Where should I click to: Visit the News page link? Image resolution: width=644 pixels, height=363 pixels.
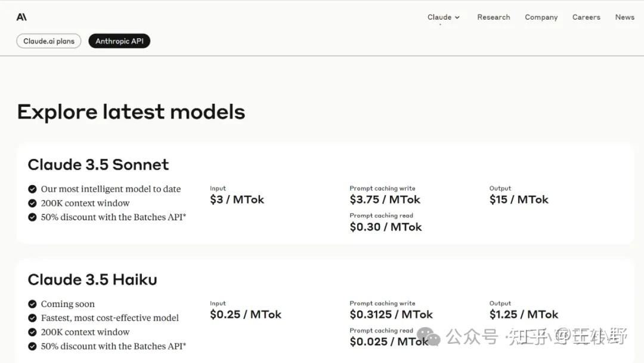click(624, 17)
